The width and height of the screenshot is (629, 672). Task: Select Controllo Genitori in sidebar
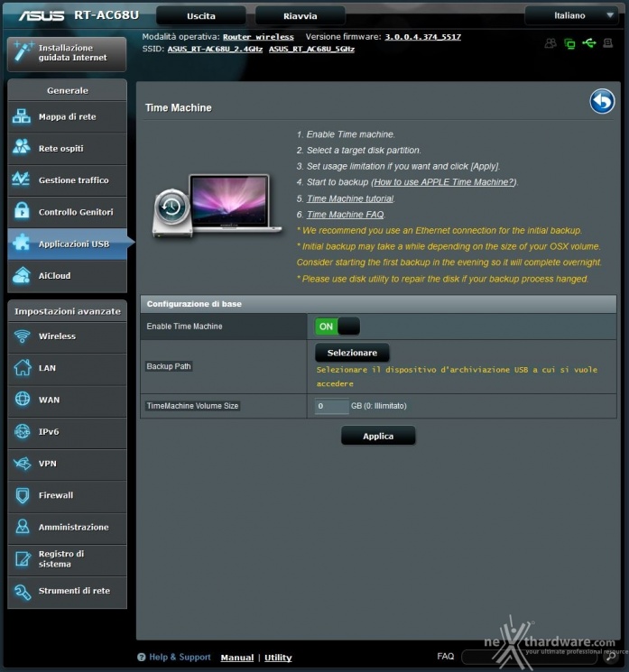(x=67, y=212)
